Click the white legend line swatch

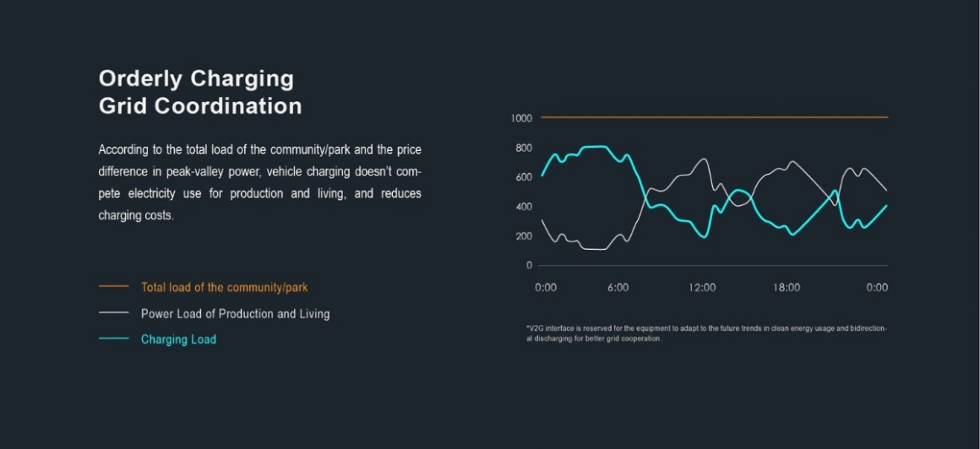[113, 313]
